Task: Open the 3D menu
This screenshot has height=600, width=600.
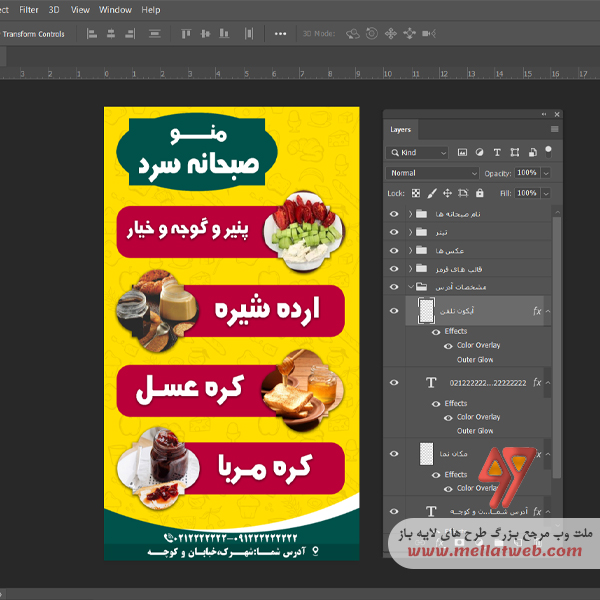Action: coord(54,10)
